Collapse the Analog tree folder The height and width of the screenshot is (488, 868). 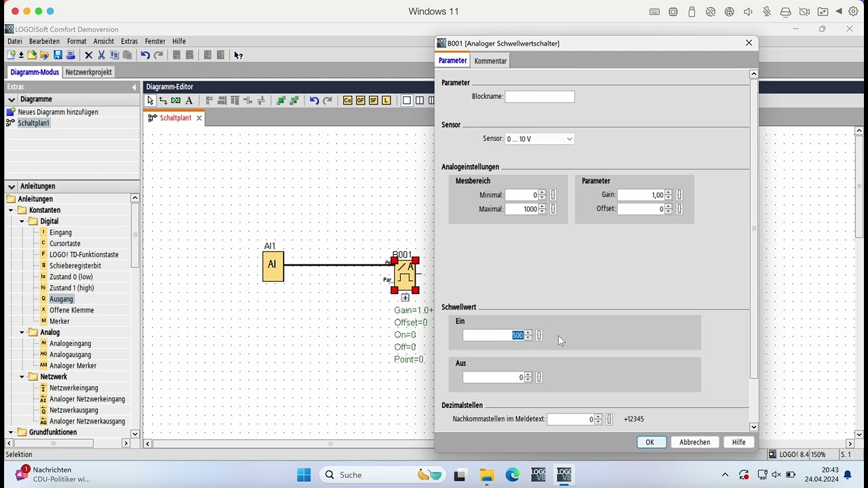(x=22, y=332)
